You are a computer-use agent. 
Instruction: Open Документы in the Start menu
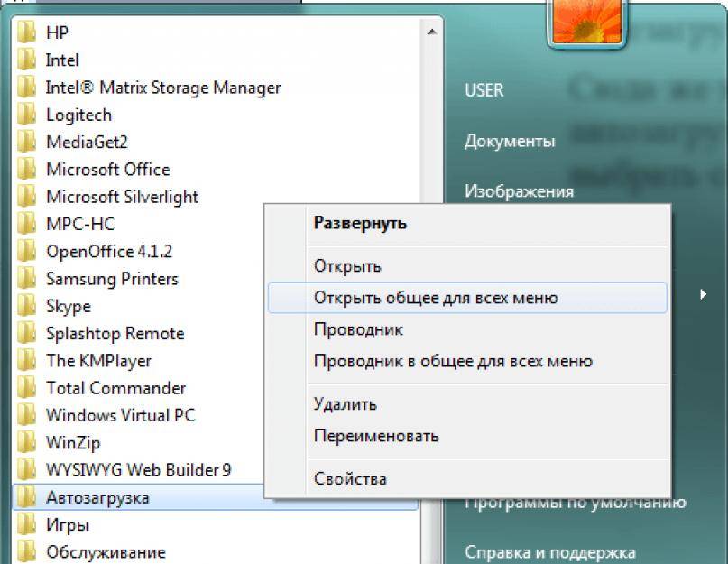[510, 141]
